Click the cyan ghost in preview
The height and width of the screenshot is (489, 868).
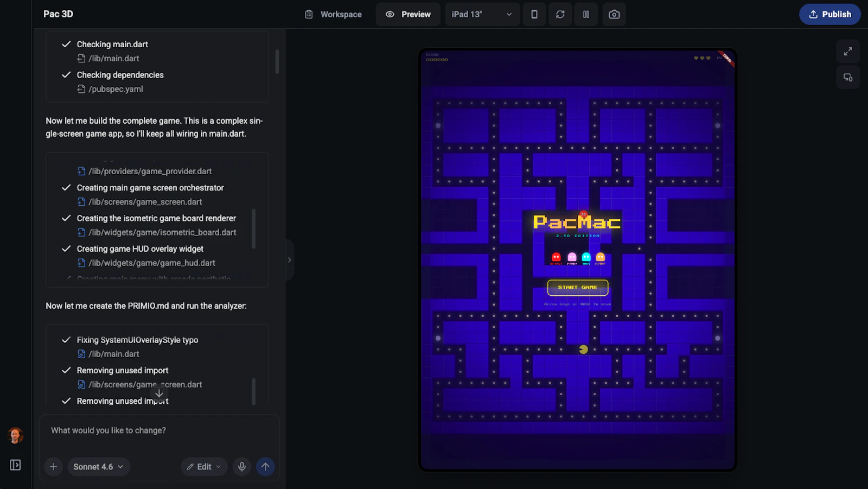[x=586, y=257]
